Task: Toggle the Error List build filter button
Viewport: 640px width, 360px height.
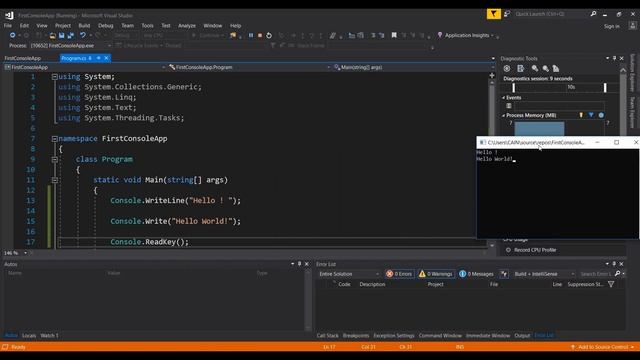Action: click(x=504, y=274)
